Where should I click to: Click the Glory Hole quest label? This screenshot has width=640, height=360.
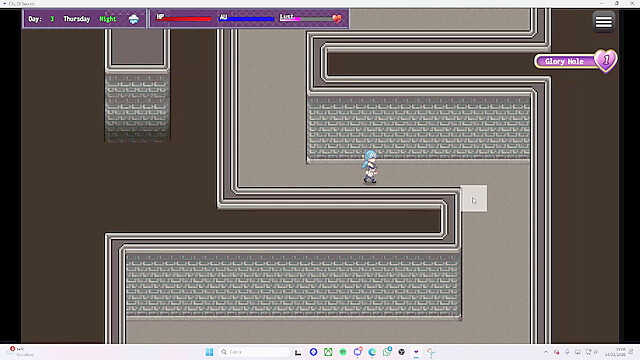point(564,62)
